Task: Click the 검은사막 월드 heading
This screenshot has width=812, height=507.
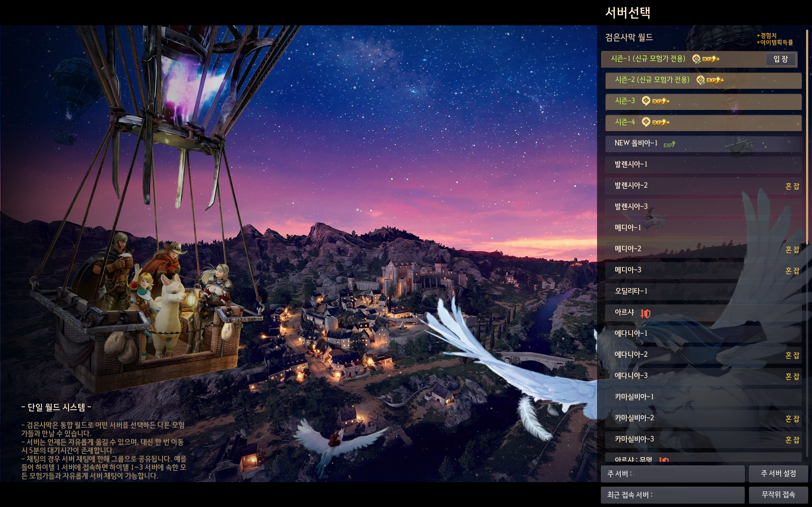Action: 629,38
